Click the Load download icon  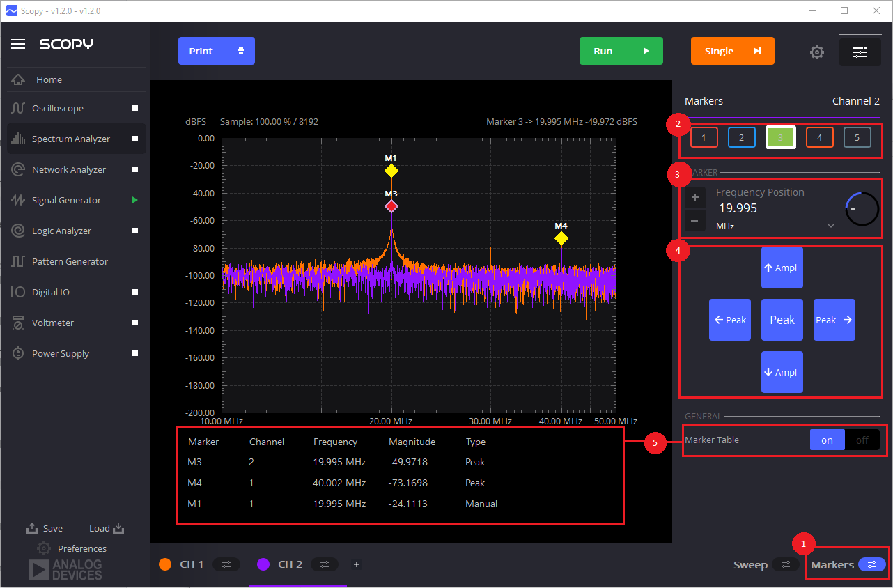(x=118, y=527)
